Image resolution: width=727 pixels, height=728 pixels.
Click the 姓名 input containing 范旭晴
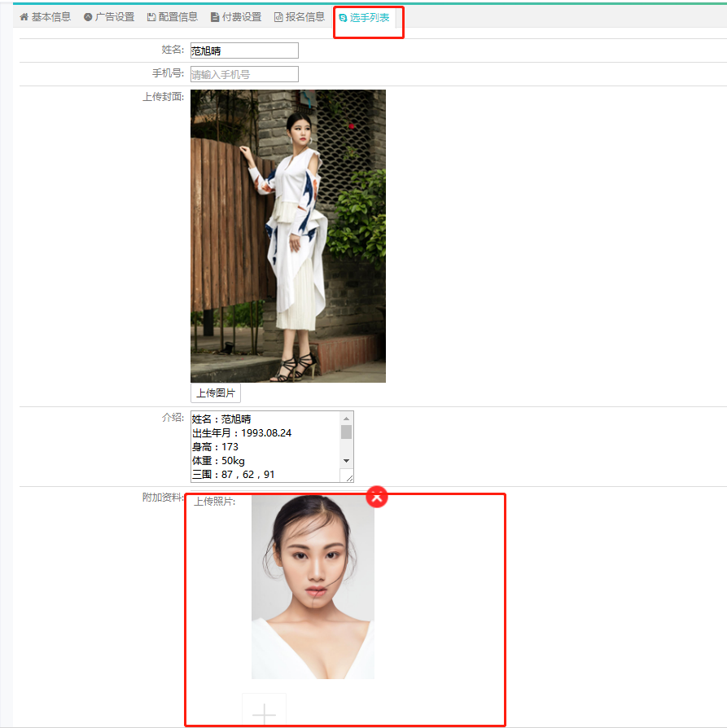(x=244, y=50)
